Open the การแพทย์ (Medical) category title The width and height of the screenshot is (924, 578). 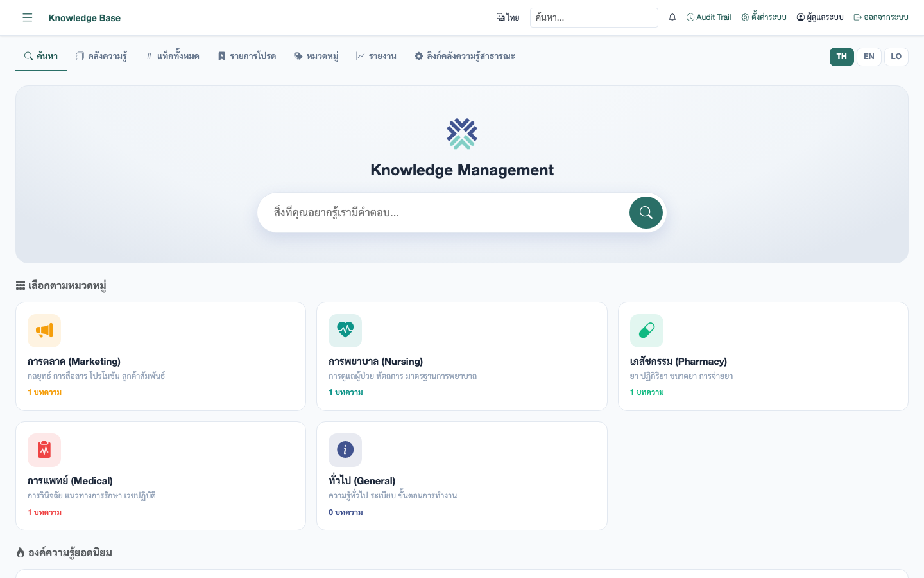coord(70,481)
